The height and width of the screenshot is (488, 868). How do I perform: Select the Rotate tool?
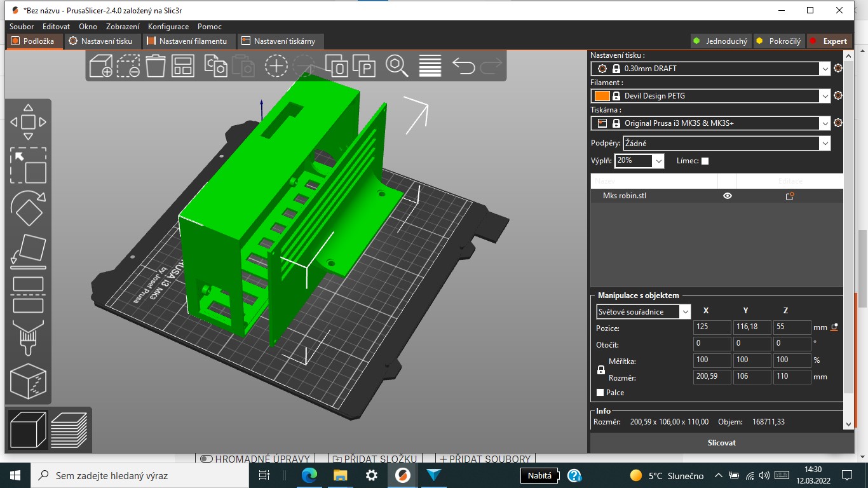tap(29, 208)
